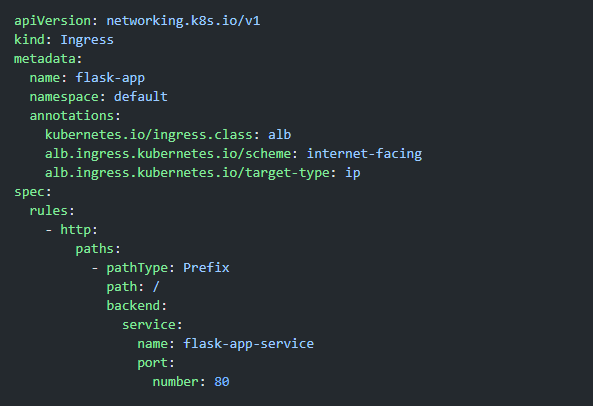Click the flask-app-service name value

tap(248, 344)
